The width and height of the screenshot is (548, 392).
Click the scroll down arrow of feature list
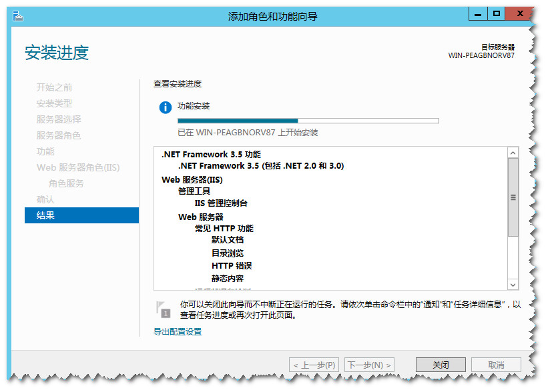click(513, 285)
